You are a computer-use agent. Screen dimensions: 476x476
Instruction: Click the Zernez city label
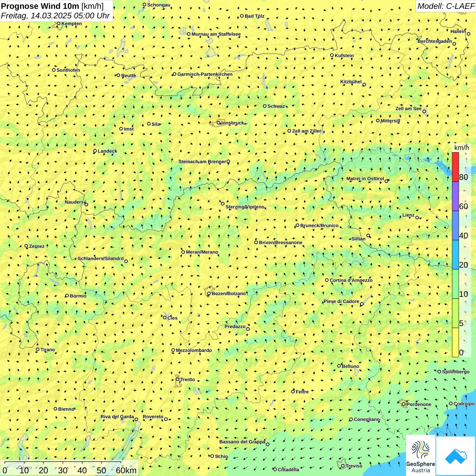(37, 246)
